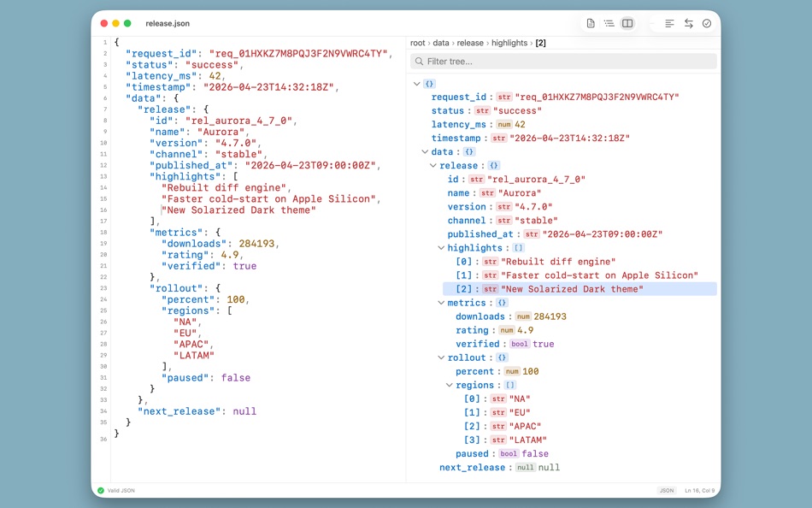Click the num badge beside latency_ms
Viewport: 812px width, 508px height.
pyautogui.click(x=504, y=124)
